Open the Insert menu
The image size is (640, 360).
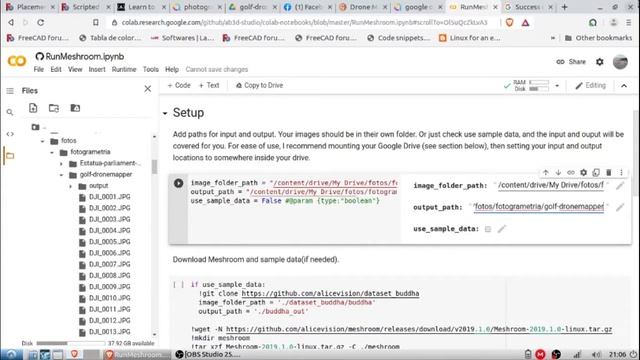click(x=97, y=69)
